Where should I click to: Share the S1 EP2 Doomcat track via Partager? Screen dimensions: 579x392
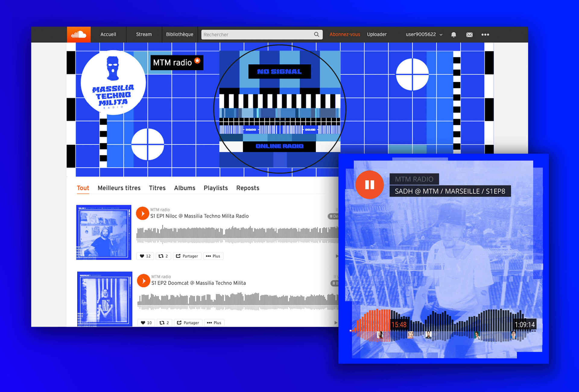[188, 323]
